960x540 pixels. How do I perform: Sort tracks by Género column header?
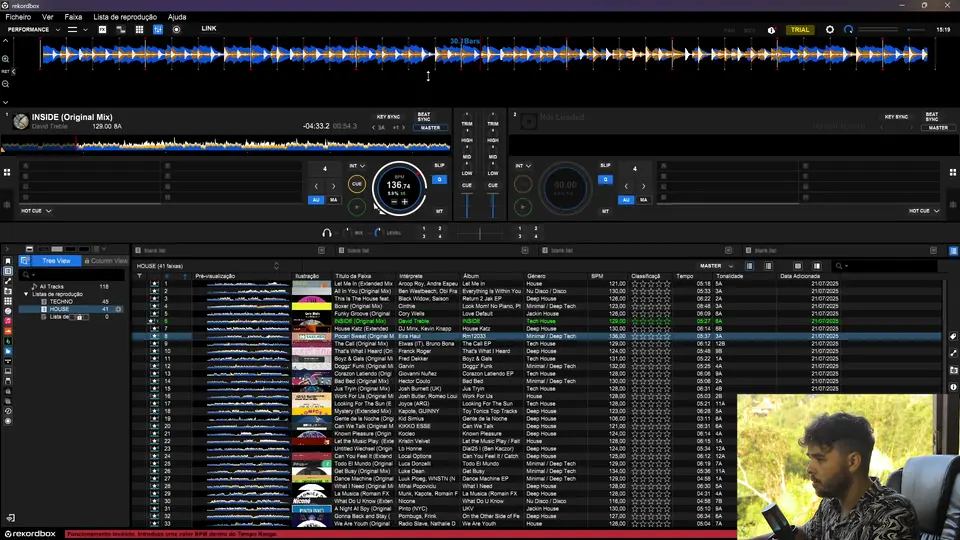[536, 276]
